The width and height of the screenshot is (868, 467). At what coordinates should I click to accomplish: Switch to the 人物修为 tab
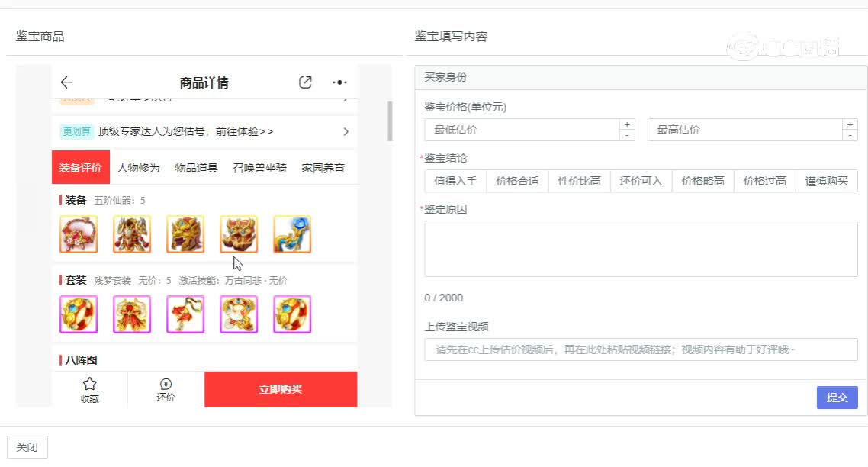point(138,167)
